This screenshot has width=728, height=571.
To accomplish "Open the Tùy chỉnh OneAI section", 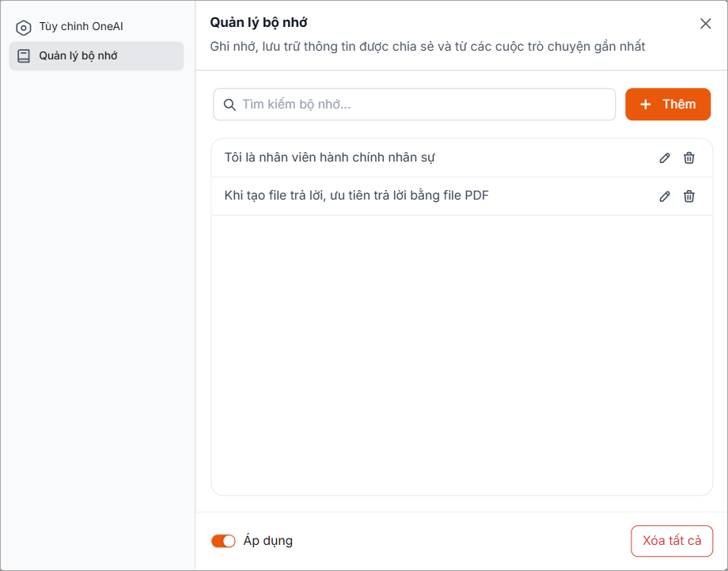I will point(81,27).
